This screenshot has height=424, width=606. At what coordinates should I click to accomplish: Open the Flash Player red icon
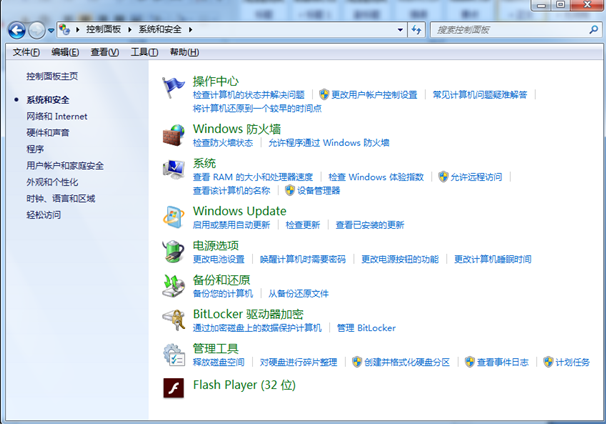tap(173, 388)
